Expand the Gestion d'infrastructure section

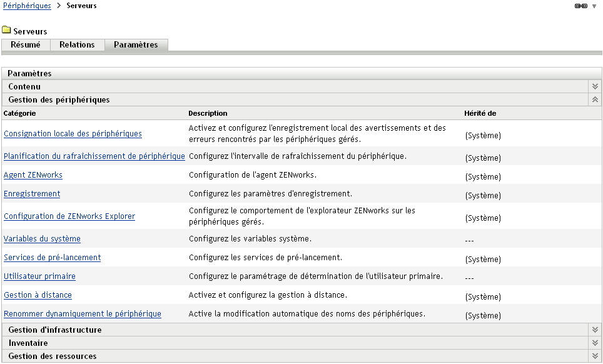point(594,329)
